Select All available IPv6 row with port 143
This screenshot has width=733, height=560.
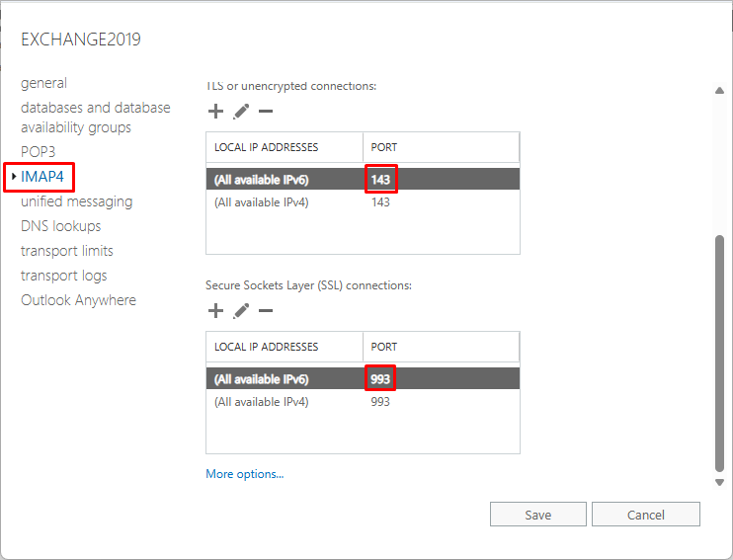point(363,180)
